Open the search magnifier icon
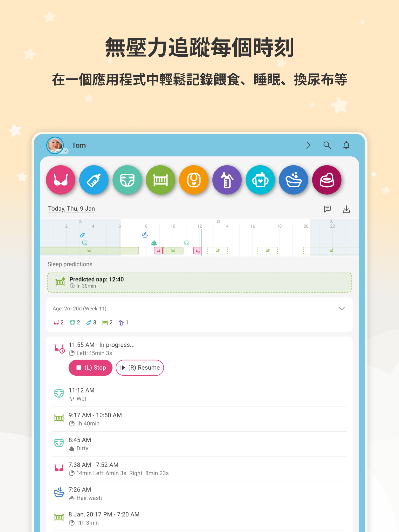399x532 pixels. click(327, 145)
